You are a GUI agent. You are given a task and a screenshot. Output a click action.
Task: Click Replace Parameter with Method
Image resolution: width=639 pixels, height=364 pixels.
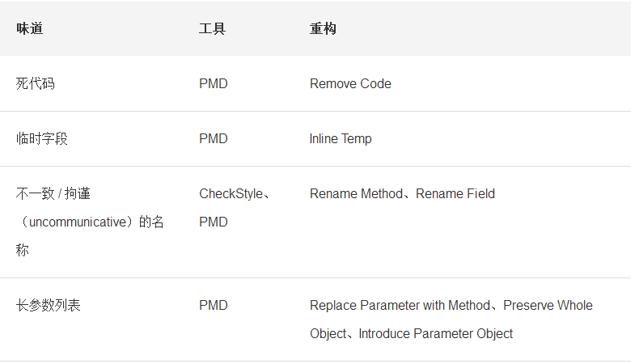point(400,305)
